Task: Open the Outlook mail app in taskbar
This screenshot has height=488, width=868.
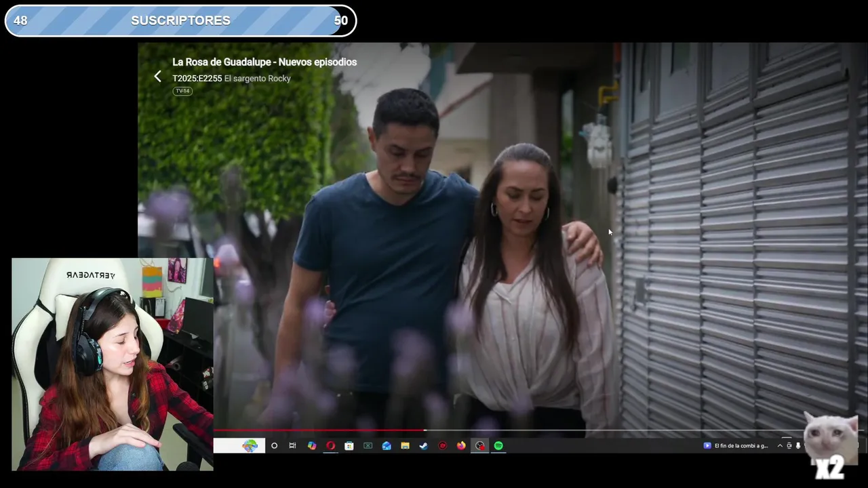Action: coord(387,445)
